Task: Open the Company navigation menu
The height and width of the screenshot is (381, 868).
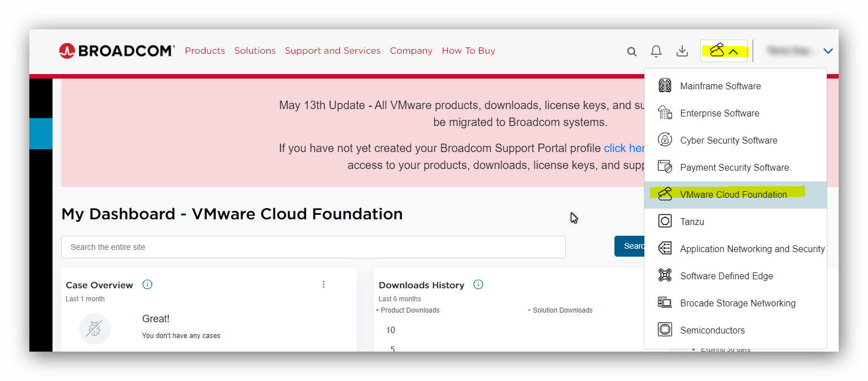Action: click(411, 51)
